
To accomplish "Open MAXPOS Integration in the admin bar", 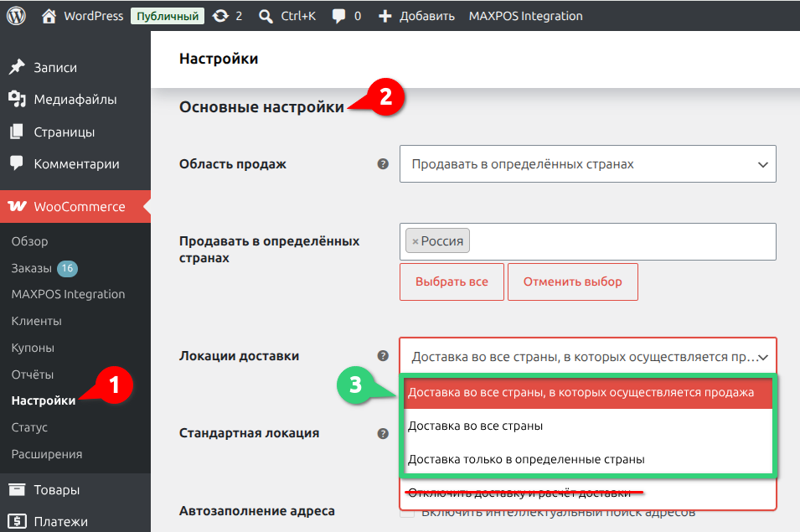I will pyautogui.click(x=525, y=16).
